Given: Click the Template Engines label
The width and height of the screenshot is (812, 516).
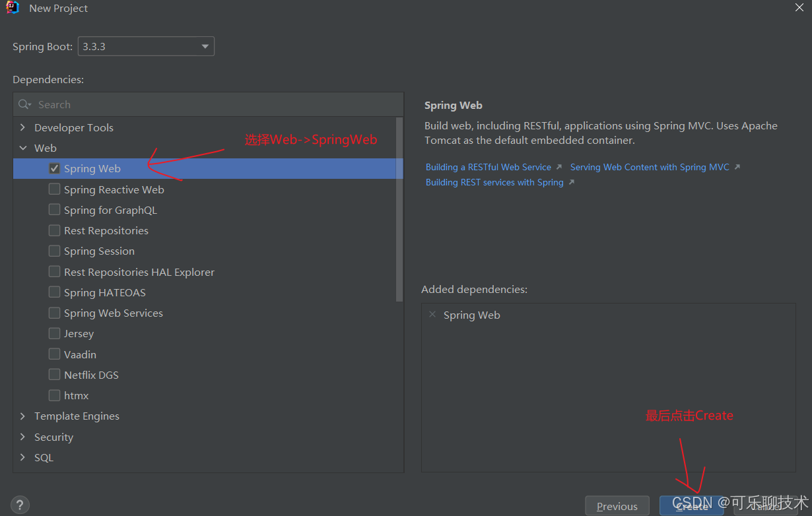Looking at the screenshot, I should tap(77, 416).
